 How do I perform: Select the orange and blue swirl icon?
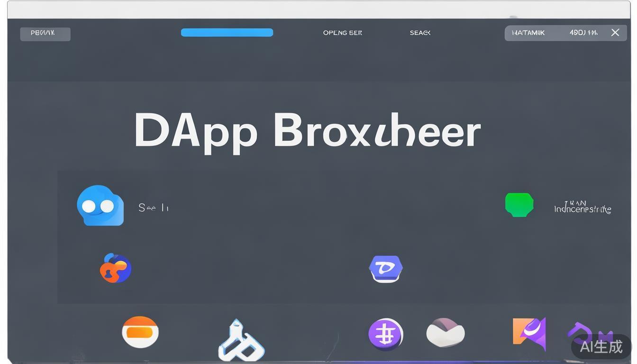click(x=116, y=268)
